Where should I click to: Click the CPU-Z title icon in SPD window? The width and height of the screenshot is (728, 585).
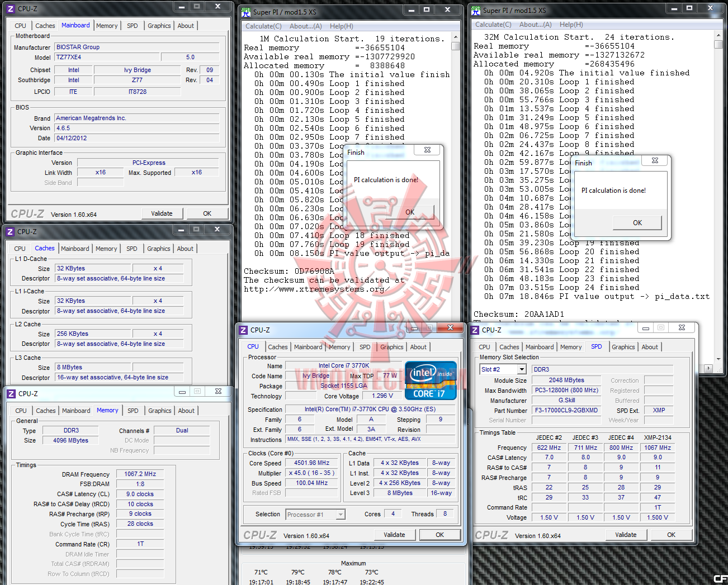(x=475, y=330)
